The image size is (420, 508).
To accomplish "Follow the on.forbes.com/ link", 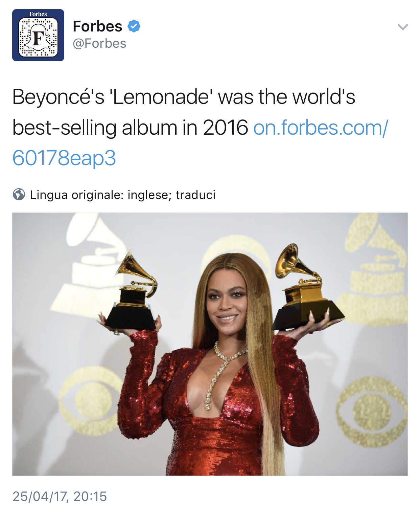I will (321, 128).
